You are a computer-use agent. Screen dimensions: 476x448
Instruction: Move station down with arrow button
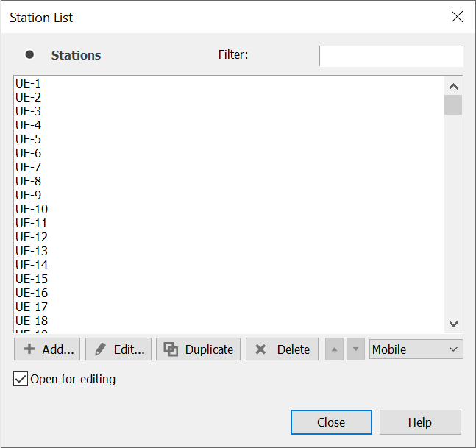coord(355,349)
